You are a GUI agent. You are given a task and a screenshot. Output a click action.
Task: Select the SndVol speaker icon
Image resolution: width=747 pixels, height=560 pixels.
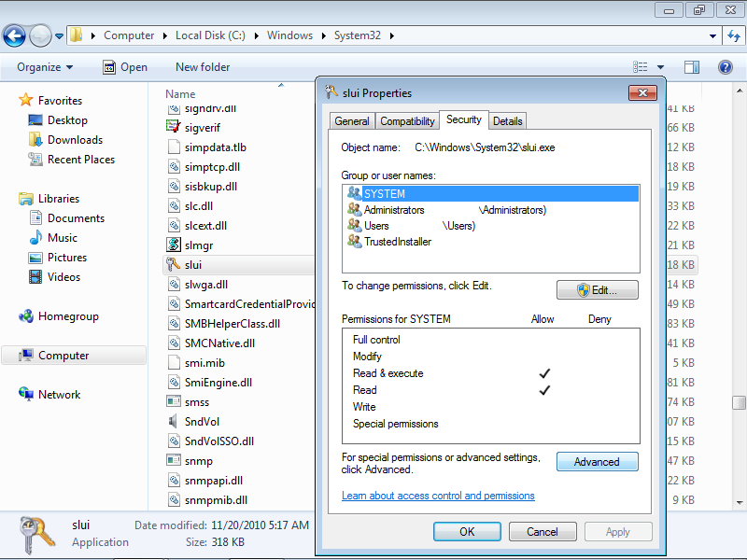tap(174, 422)
